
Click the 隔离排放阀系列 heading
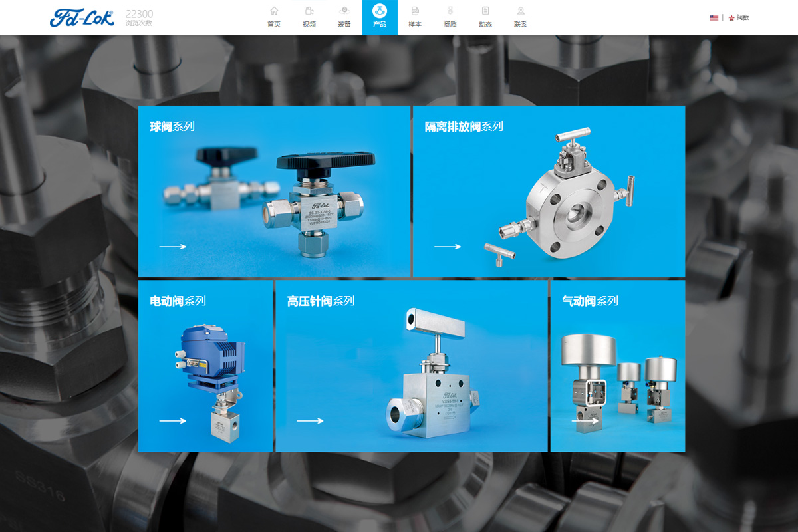[x=464, y=126]
